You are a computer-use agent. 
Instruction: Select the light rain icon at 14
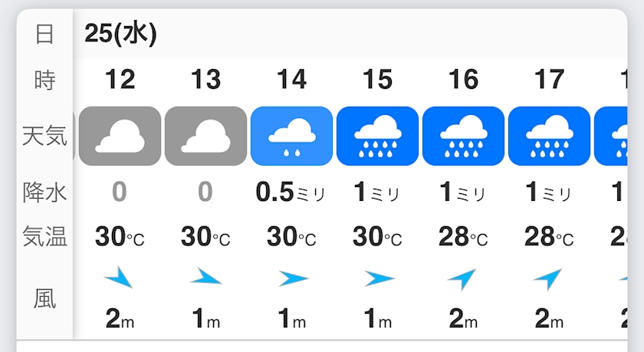tap(291, 137)
